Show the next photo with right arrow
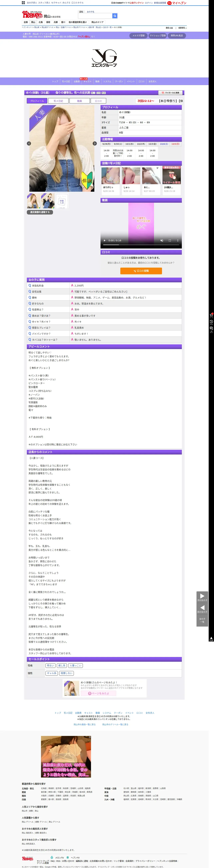214x868 pixels. pyautogui.click(x=95, y=144)
